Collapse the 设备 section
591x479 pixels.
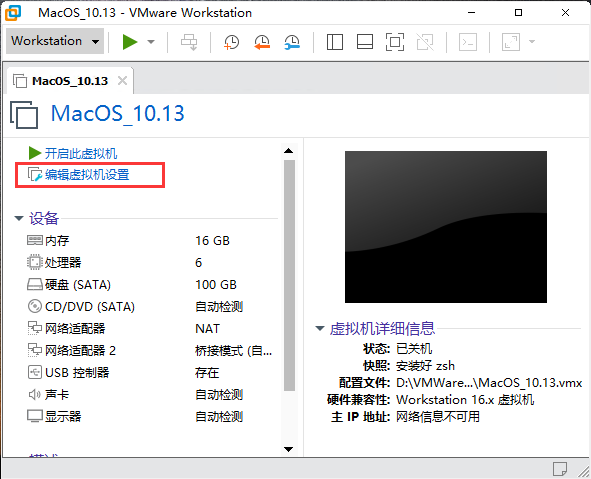pos(19,218)
